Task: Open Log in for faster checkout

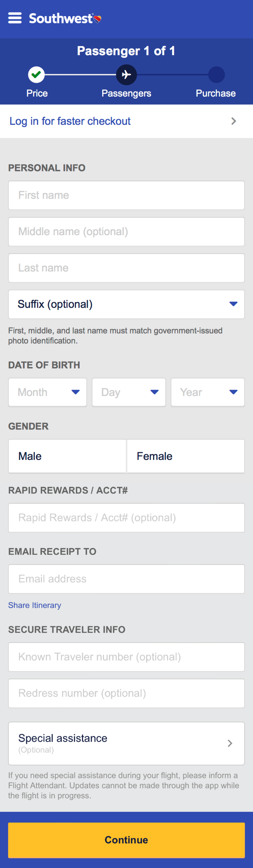Action: (70, 121)
